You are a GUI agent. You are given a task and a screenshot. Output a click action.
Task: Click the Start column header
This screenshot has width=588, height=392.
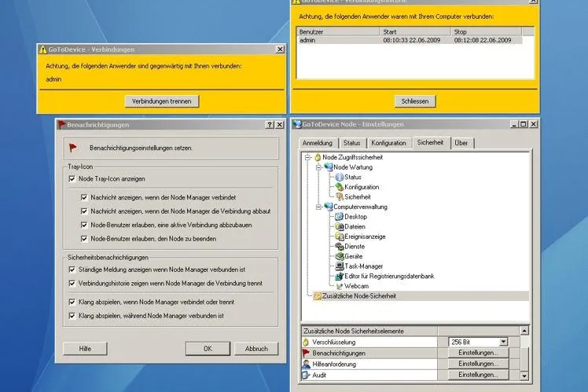coord(415,32)
